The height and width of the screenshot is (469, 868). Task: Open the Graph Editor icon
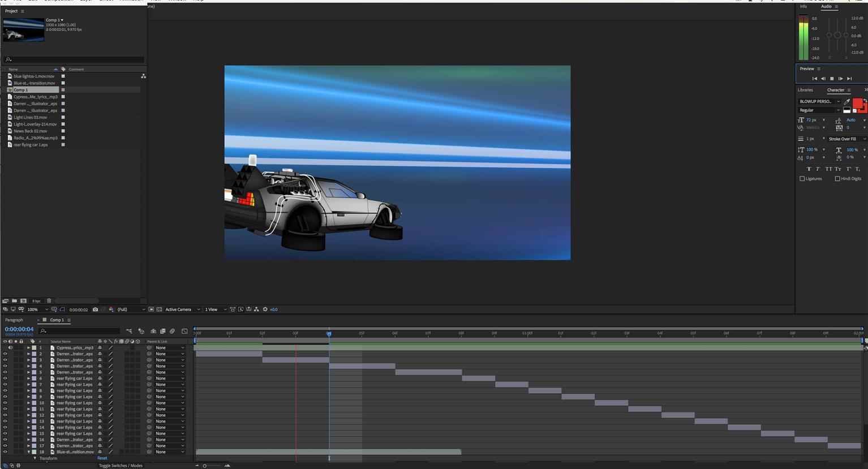pos(184,331)
